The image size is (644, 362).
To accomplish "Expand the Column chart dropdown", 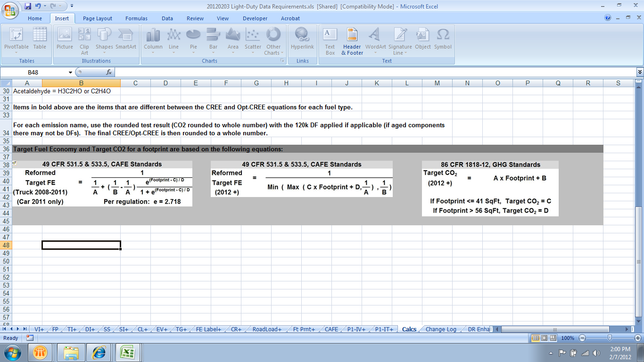I will tap(153, 39).
